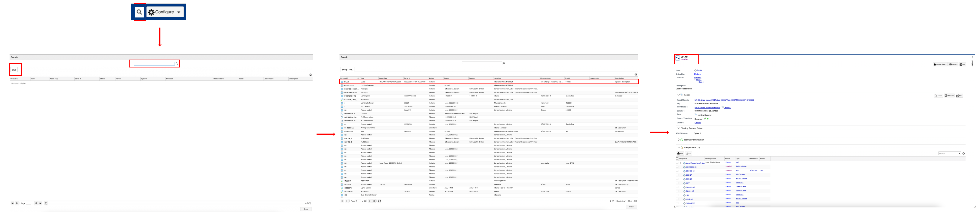The image size is (980, 217).
Task: Click the search field containing '1' in results dialog
Action: click(482, 64)
